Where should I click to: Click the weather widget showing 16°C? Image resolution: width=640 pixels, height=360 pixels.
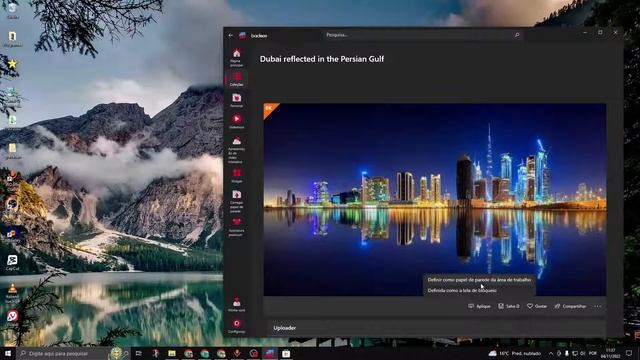tap(514, 353)
